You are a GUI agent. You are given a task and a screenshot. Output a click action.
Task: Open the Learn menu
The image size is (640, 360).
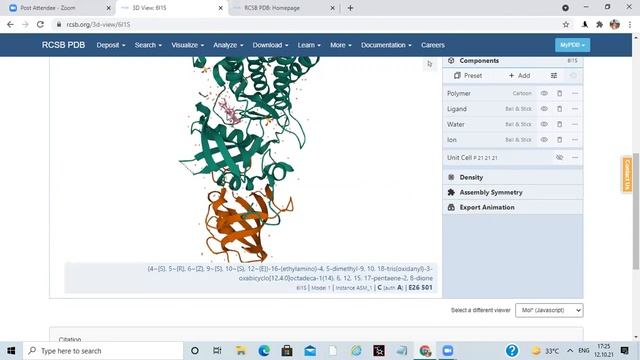point(309,45)
